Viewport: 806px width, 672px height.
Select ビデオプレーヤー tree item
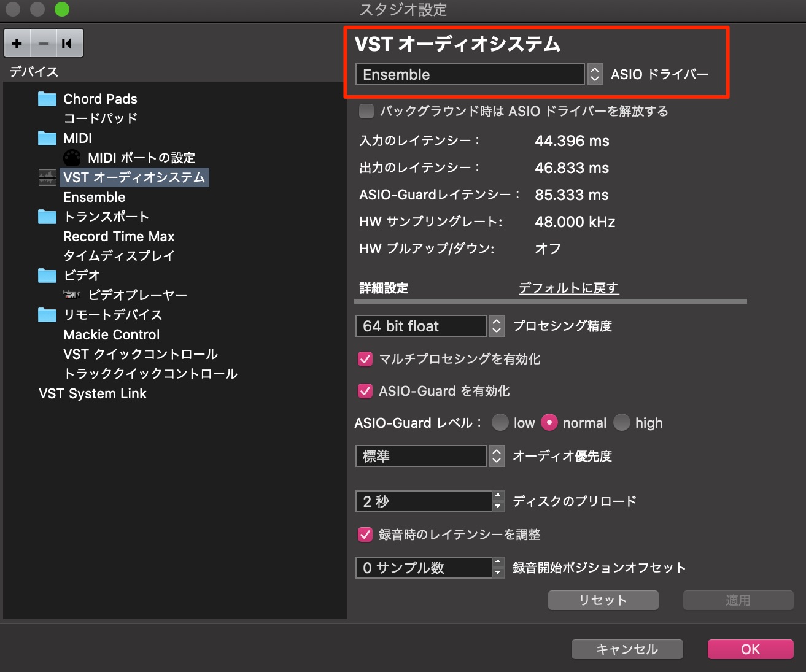[x=138, y=295]
